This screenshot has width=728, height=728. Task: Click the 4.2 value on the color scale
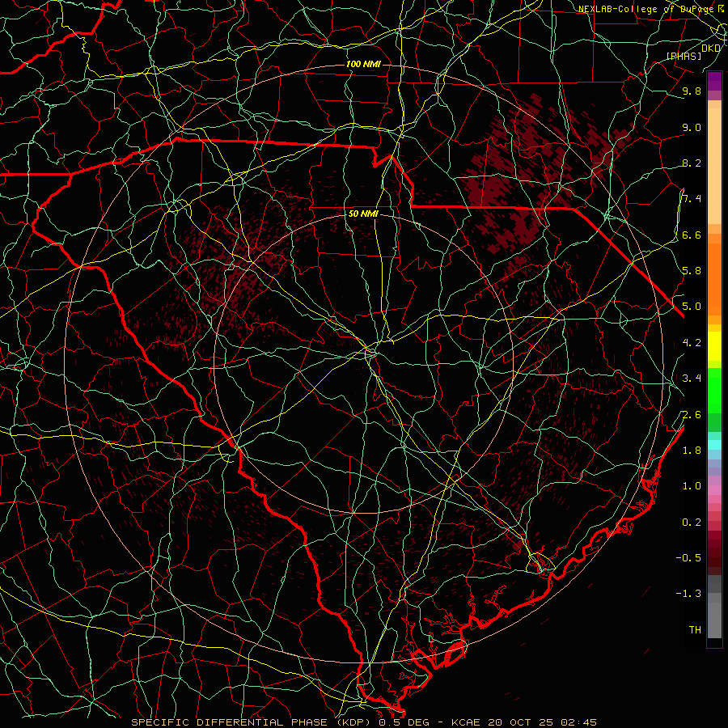pos(692,342)
